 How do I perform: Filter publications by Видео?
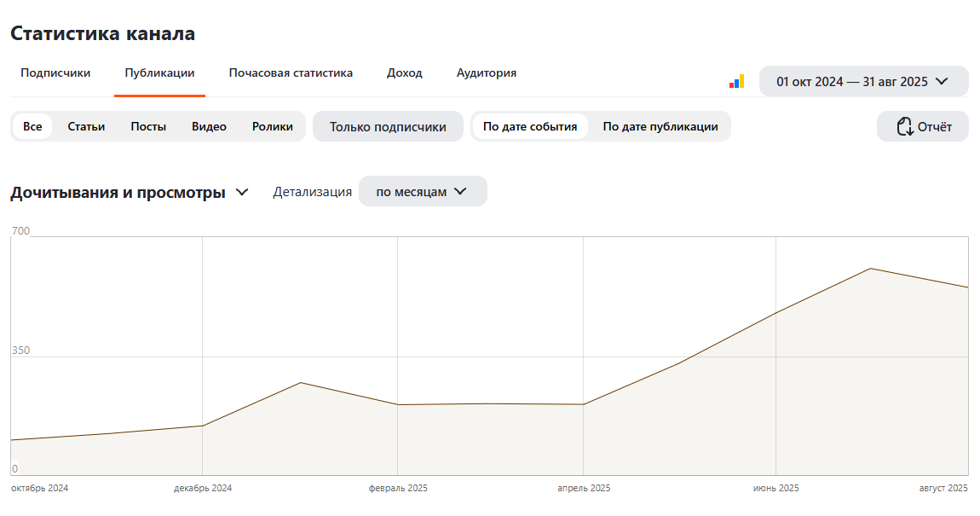coord(209,126)
